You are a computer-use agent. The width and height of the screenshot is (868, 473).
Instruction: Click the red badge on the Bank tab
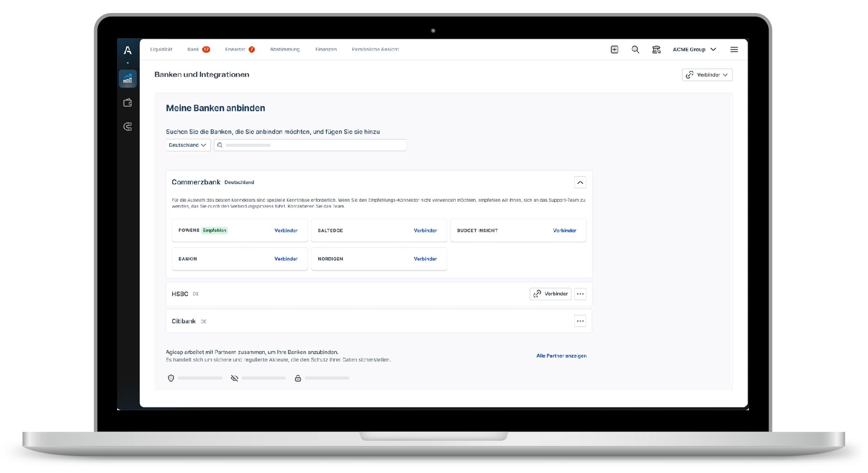pos(206,49)
